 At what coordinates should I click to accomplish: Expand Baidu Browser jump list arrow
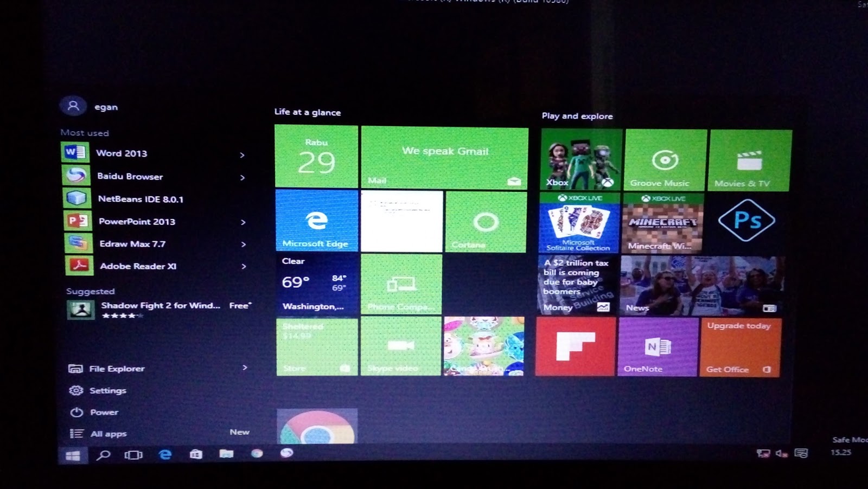point(242,177)
